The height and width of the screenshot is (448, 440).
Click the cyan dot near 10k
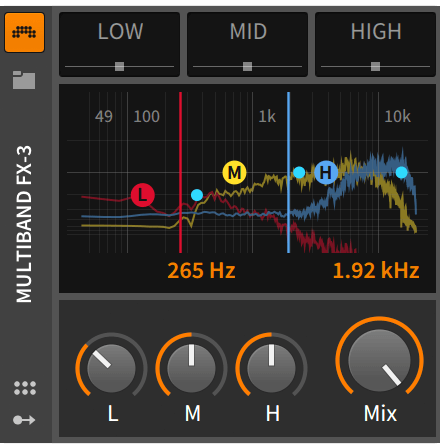[402, 172]
